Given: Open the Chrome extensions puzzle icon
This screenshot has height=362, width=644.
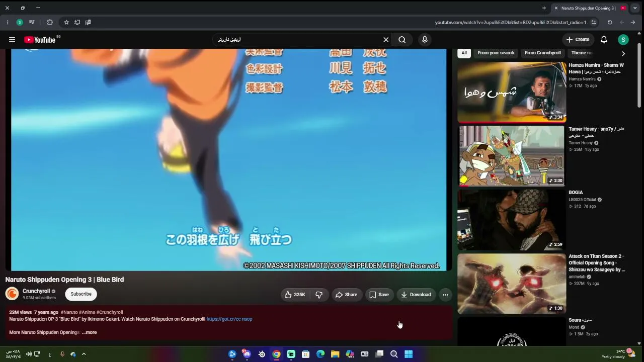Looking at the screenshot, I should (x=50, y=22).
